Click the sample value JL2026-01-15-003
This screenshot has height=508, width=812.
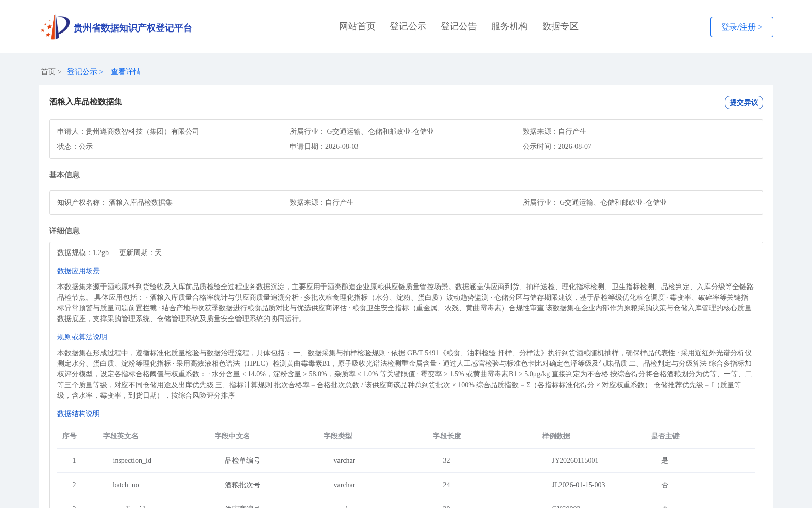click(x=579, y=485)
